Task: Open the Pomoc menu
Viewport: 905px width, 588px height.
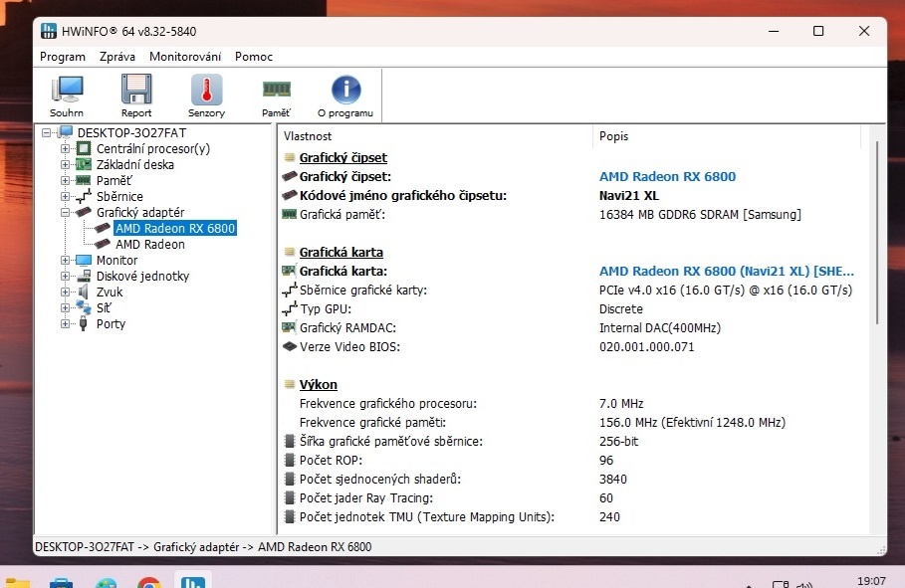Action: tap(254, 57)
